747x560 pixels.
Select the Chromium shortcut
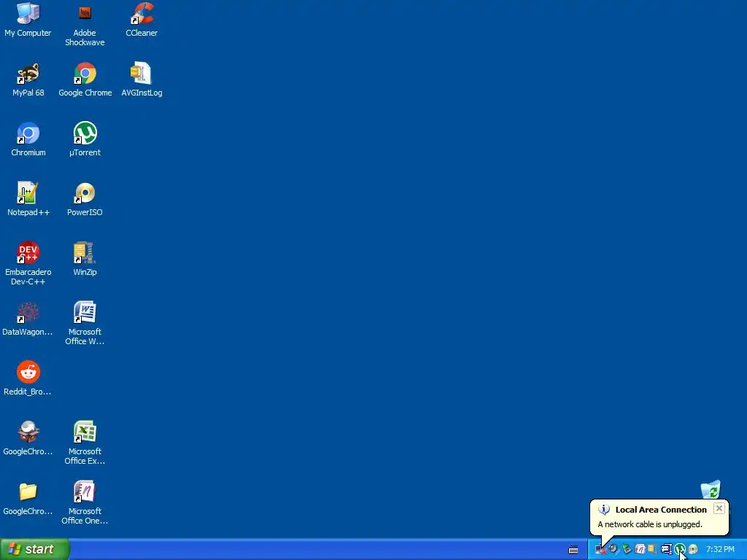point(28,139)
